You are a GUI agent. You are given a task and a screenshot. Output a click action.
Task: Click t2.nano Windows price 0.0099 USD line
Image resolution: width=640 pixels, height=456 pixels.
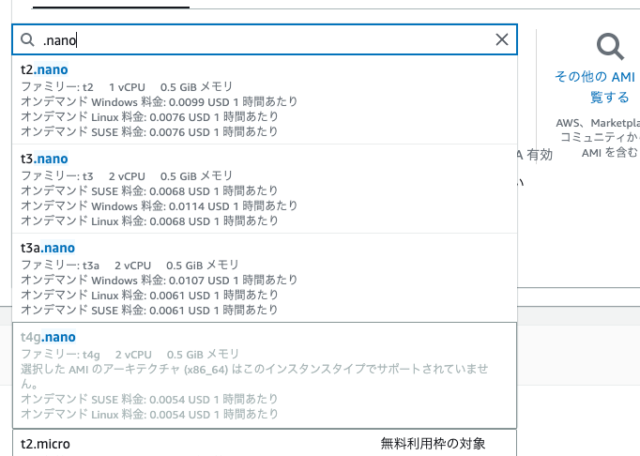click(159, 102)
